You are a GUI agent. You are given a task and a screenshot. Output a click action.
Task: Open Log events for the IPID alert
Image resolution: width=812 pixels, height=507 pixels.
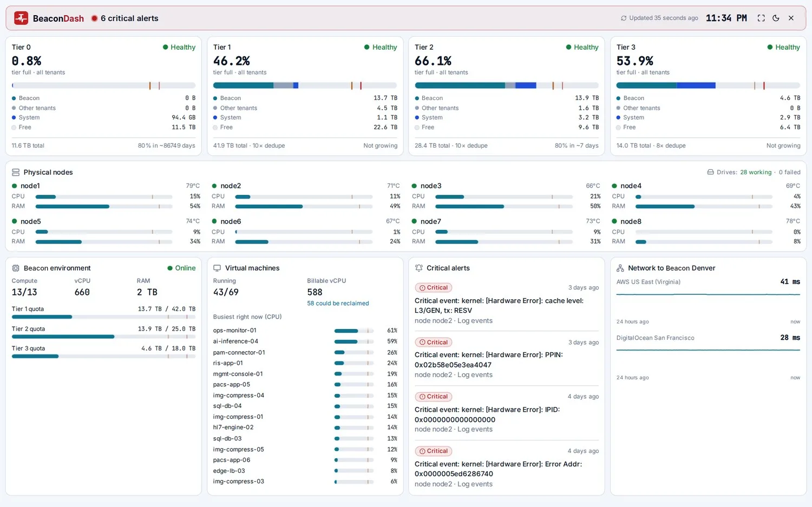(x=475, y=430)
